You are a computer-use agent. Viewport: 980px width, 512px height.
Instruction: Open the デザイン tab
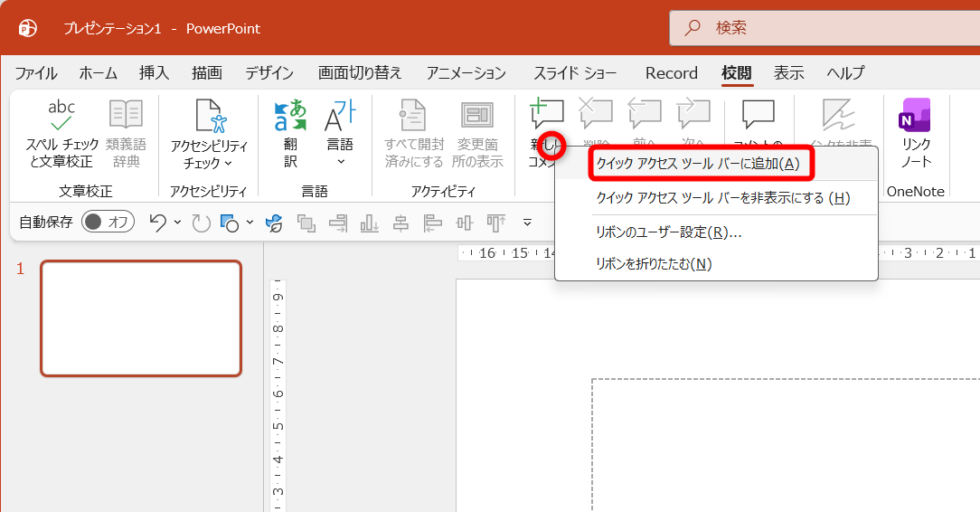pyautogui.click(x=269, y=73)
